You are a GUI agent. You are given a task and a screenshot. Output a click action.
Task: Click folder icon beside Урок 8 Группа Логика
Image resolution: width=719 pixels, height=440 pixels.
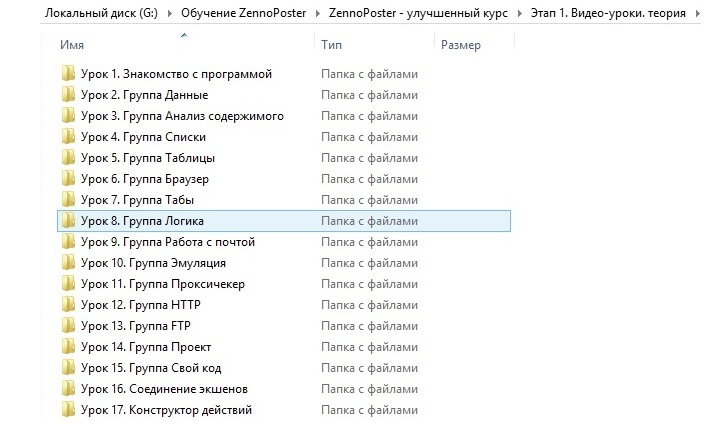click(x=68, y=221)
